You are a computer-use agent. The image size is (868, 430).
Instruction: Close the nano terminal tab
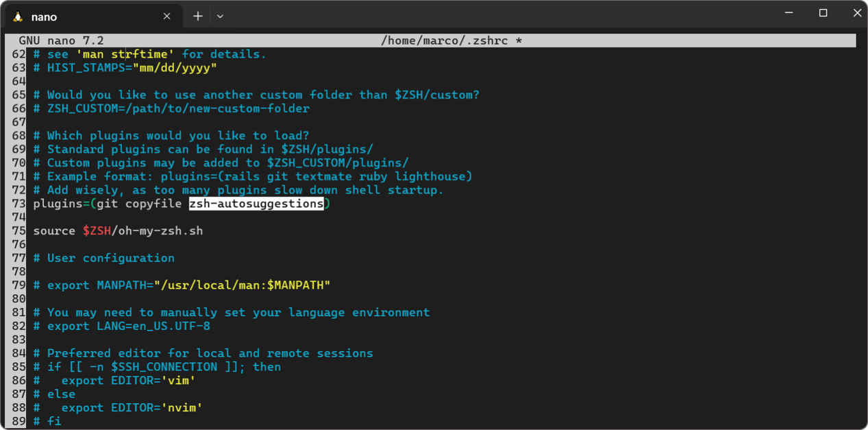tap(166, 16)
